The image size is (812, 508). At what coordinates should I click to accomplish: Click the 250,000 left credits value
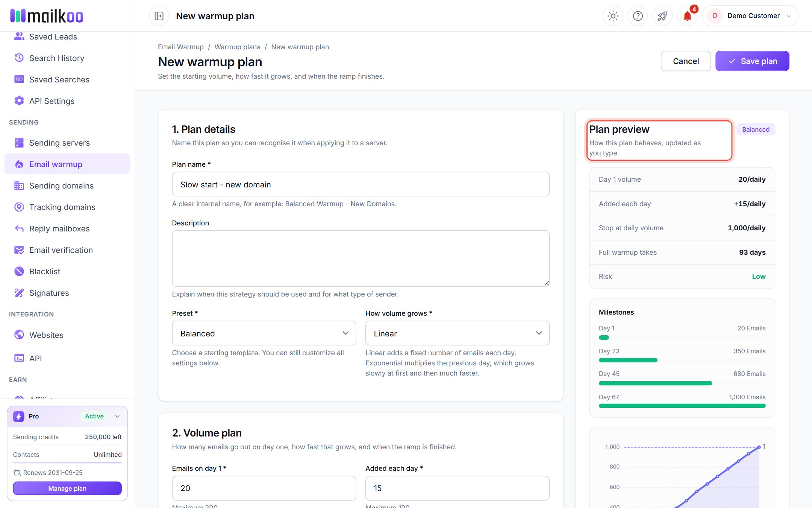103,437
